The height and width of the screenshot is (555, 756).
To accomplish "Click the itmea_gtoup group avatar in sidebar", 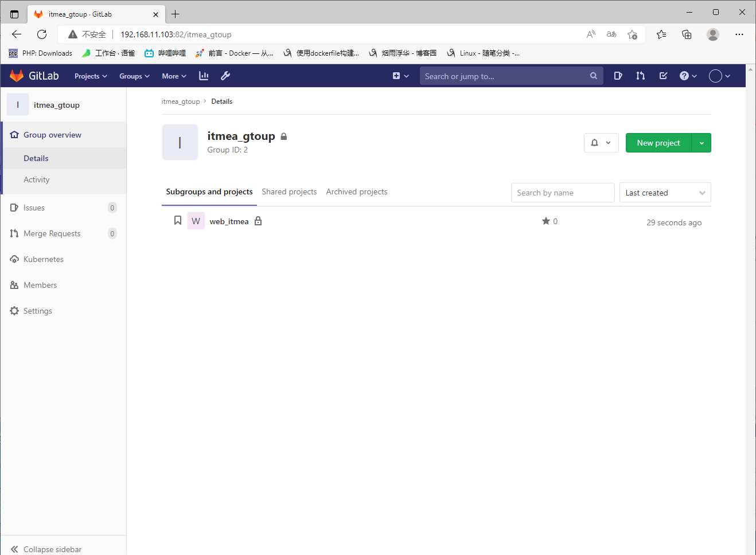I will click(18, 105).
